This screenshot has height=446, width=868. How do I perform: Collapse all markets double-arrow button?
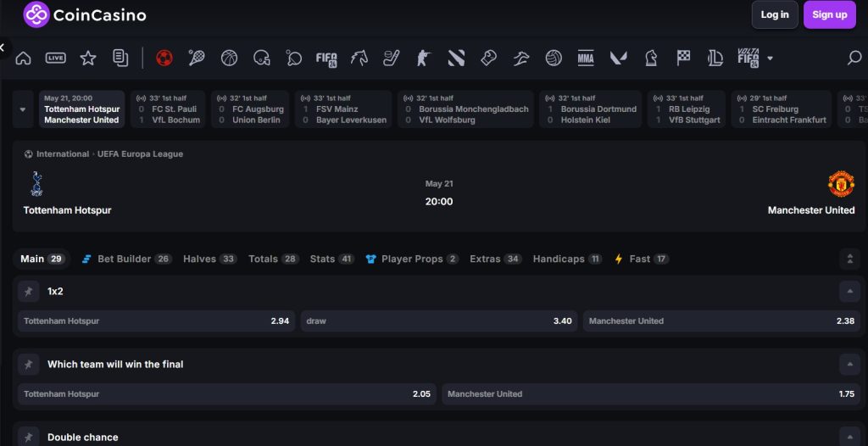click(x=849, y=259)
